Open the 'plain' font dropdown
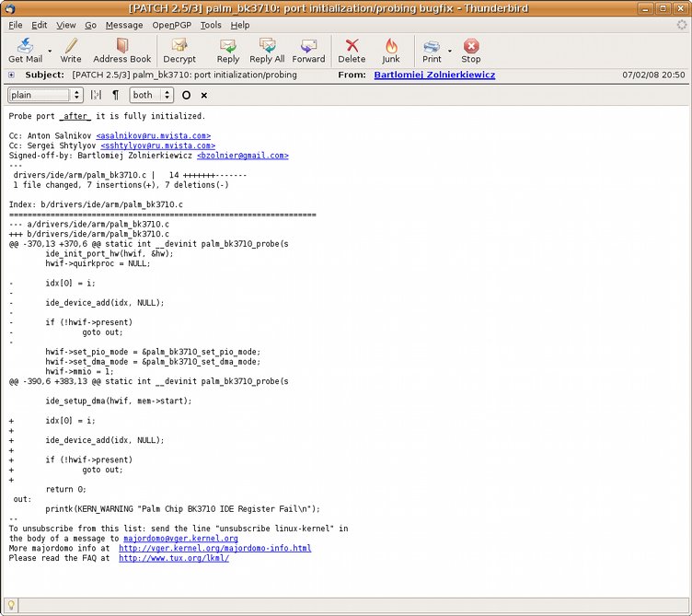 (45, 95)
